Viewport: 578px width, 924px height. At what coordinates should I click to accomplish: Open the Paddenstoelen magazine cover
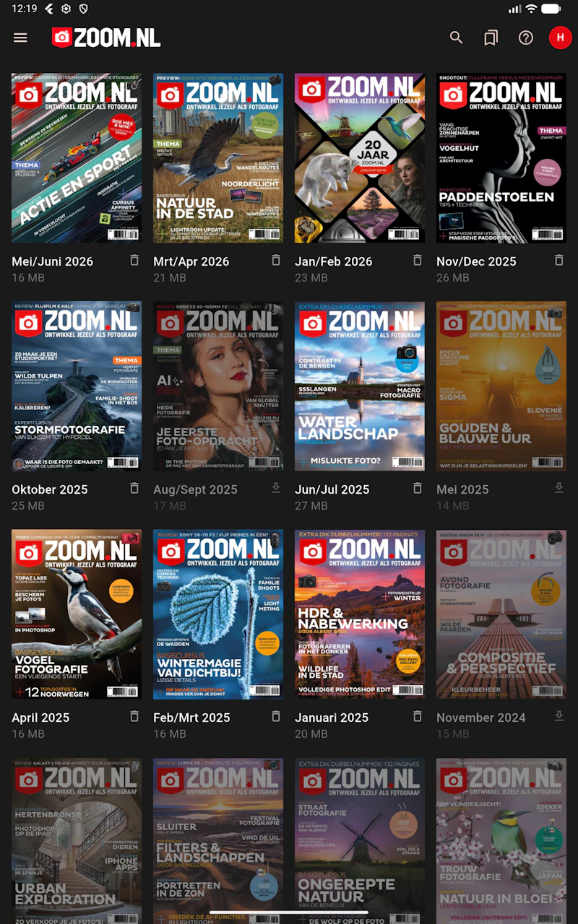click(x=501, y=158)
